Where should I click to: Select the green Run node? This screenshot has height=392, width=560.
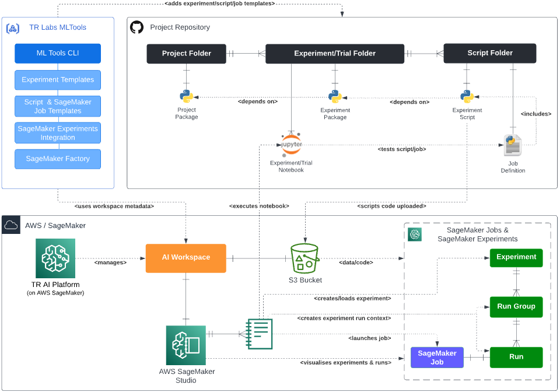point(516,357)
